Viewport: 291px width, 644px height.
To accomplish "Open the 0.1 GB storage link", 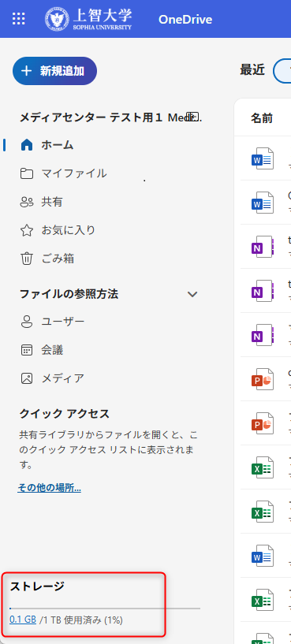I will point(23,620).
